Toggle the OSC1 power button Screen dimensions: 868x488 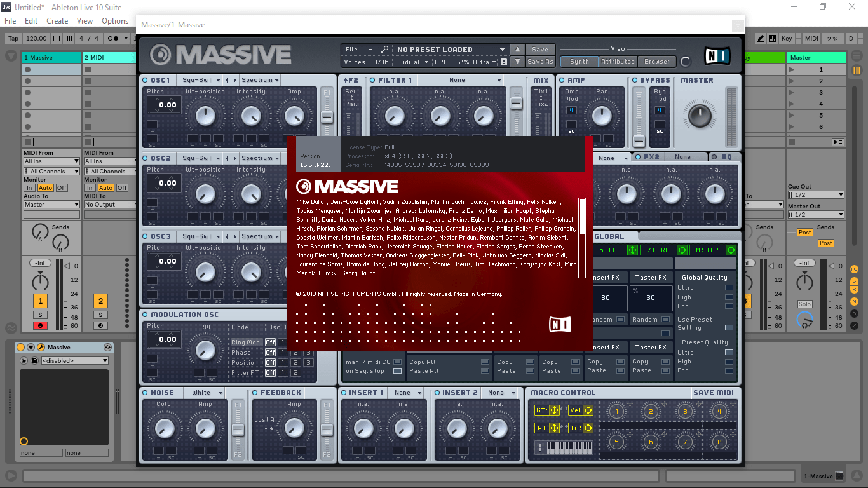tap(146, 81)
